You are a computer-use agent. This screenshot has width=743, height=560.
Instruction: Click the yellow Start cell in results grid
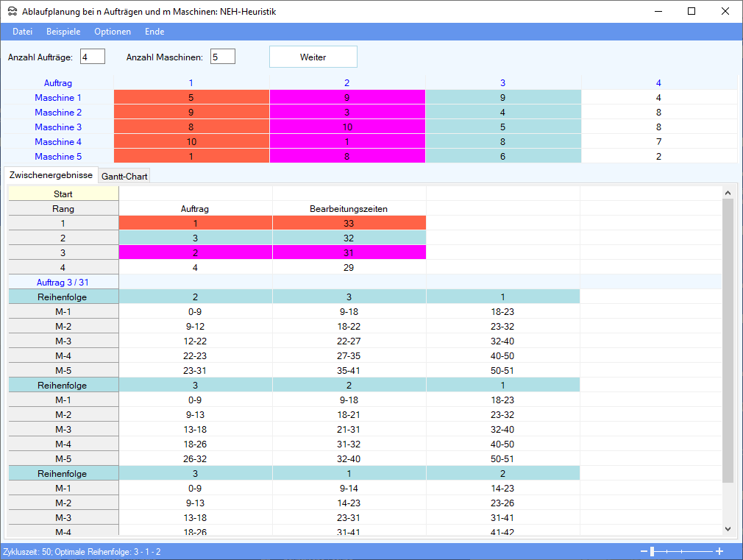[x=63, y=194]
